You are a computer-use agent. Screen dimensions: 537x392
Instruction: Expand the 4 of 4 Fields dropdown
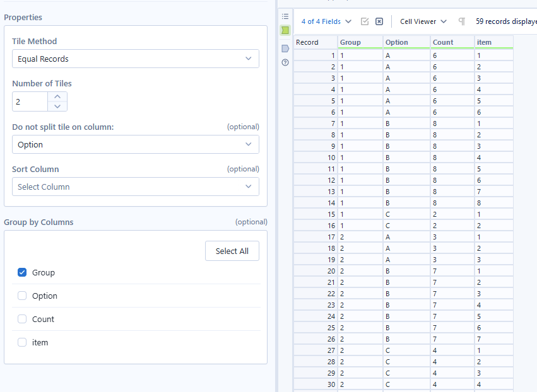326,21
